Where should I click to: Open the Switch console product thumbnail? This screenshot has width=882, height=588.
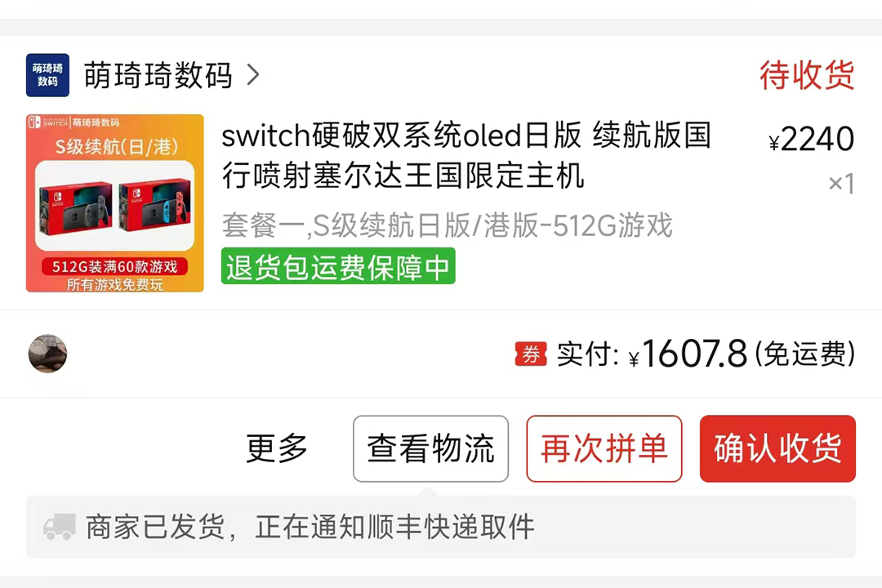115,203
